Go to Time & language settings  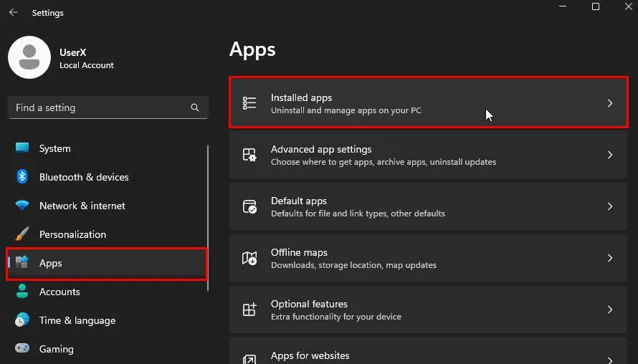77,320
